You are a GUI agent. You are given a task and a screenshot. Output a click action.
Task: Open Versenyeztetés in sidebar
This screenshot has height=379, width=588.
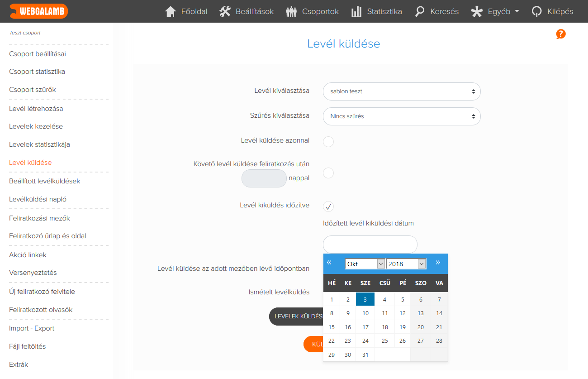pyautogui.click(x=33, y=273)
